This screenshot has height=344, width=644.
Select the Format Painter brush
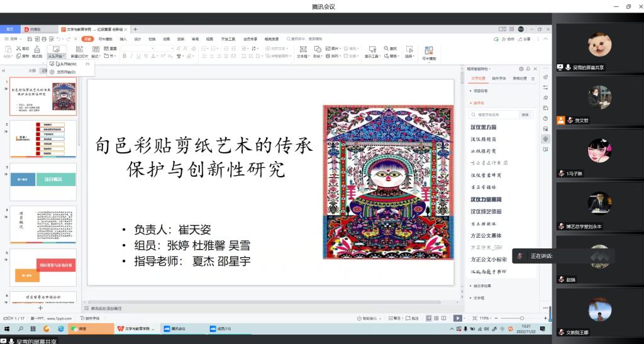click(x=37, y=50)
